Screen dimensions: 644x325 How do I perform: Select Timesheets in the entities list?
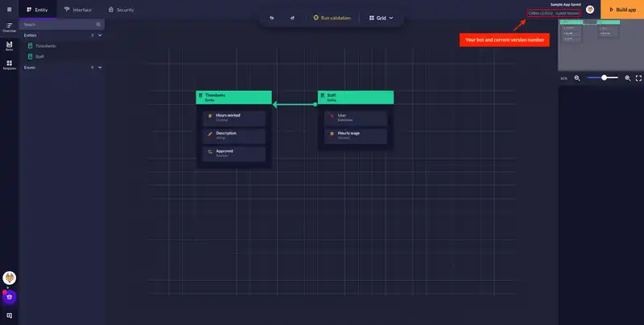tap(46, 46)
